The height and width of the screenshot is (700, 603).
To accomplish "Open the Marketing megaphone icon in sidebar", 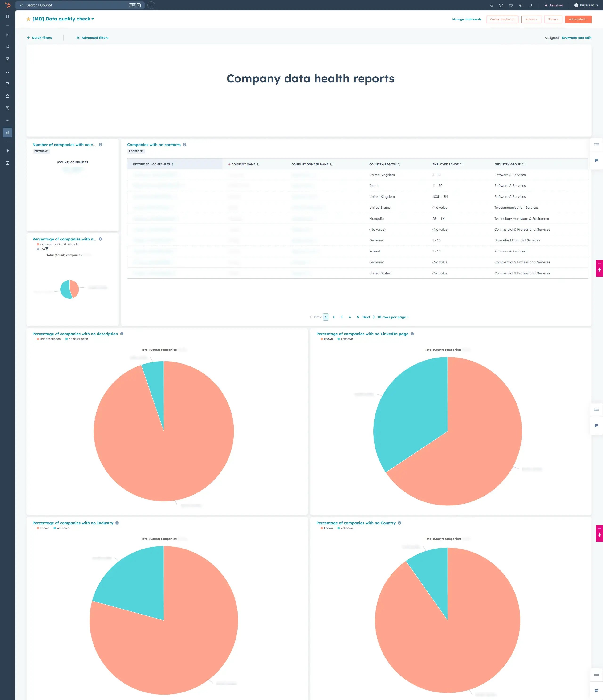I will (x=8, y=47).
